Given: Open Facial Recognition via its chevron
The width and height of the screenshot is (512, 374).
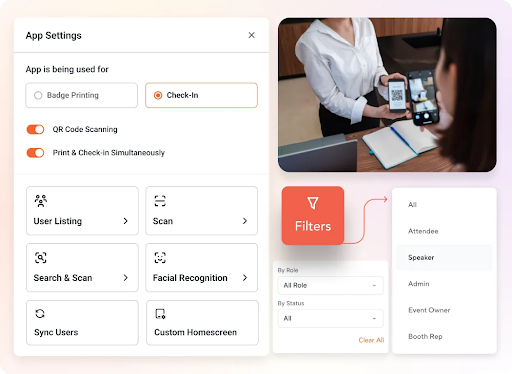Looking at the screenshot, I should (x=245, y=278).
